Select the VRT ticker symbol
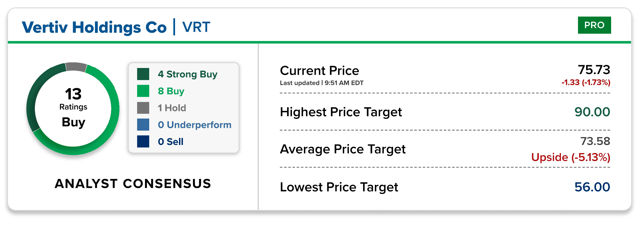This screenshot has width=644, height=225. coord(196,27)
